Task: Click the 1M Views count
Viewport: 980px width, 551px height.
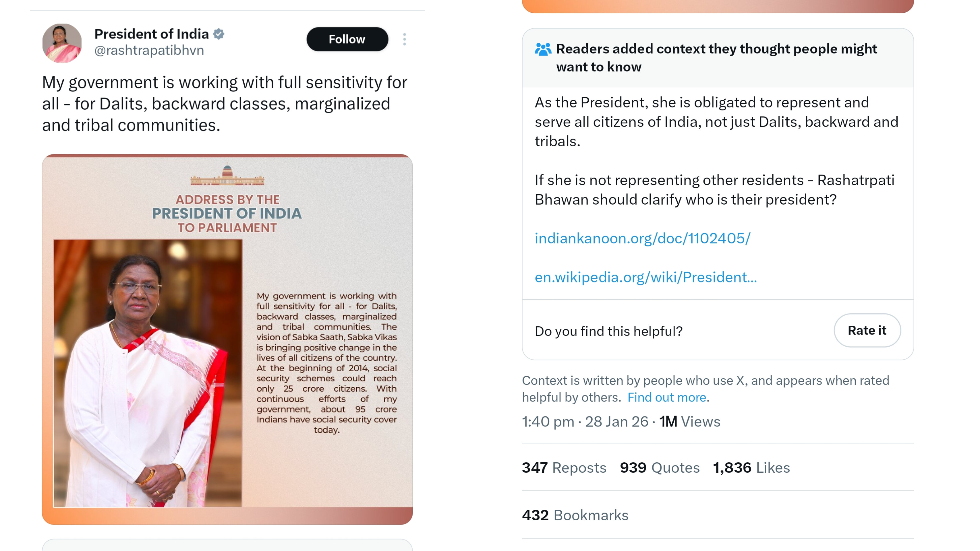Action: click(689, 422)
